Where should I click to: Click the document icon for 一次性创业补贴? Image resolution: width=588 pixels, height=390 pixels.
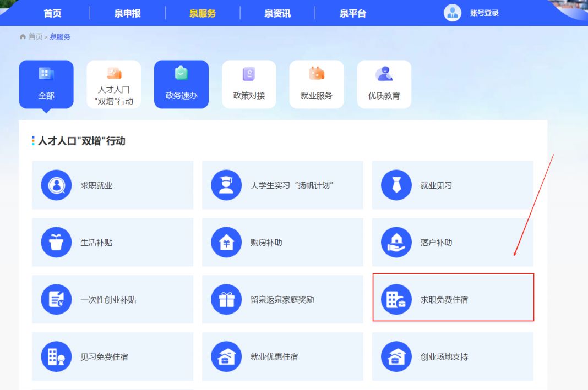point(56,300)
